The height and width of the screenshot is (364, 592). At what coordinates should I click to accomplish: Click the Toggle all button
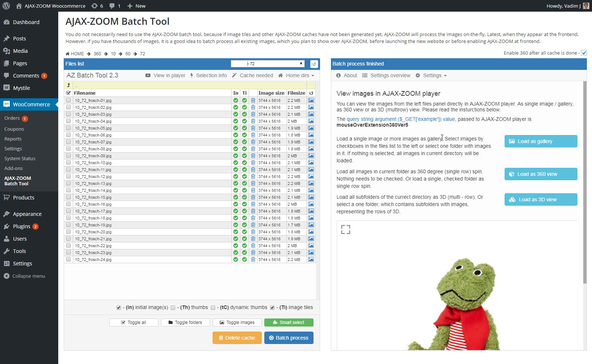(x=134, y=323)
